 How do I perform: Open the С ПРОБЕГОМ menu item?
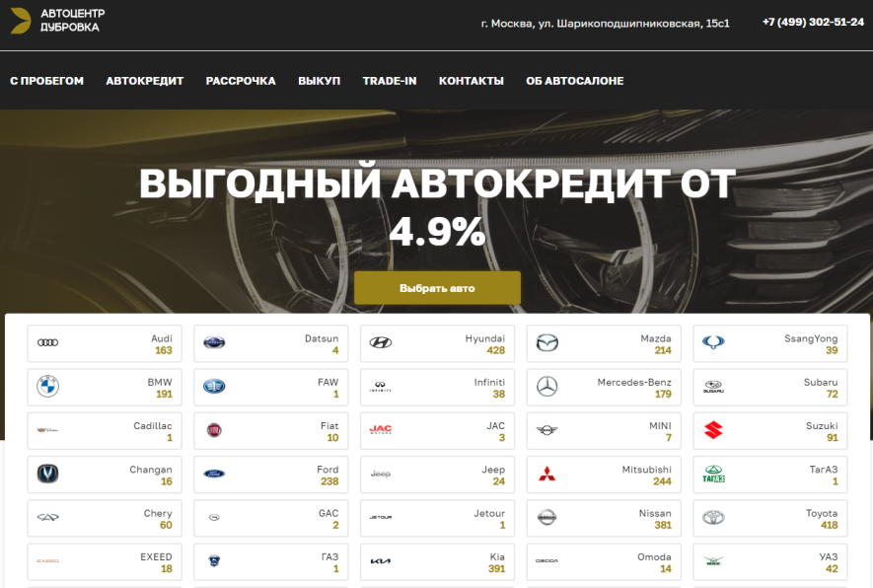[x=46, y=81]
